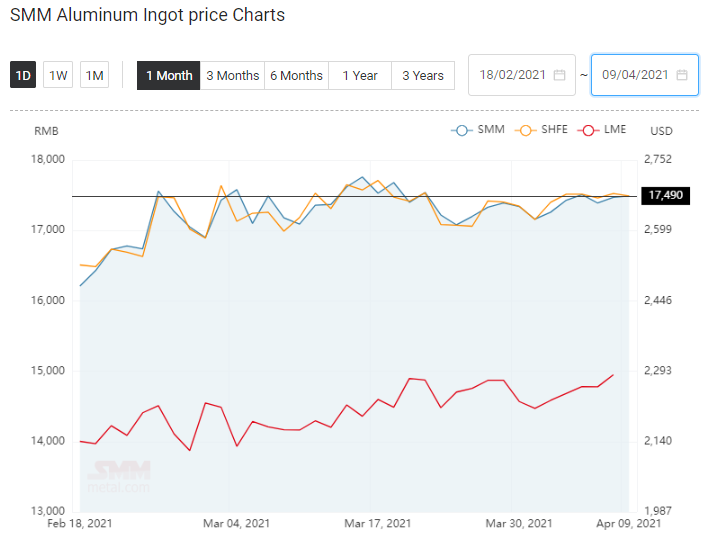
Task: Click the 18,000 left axis value
Action: pos(48,159)
